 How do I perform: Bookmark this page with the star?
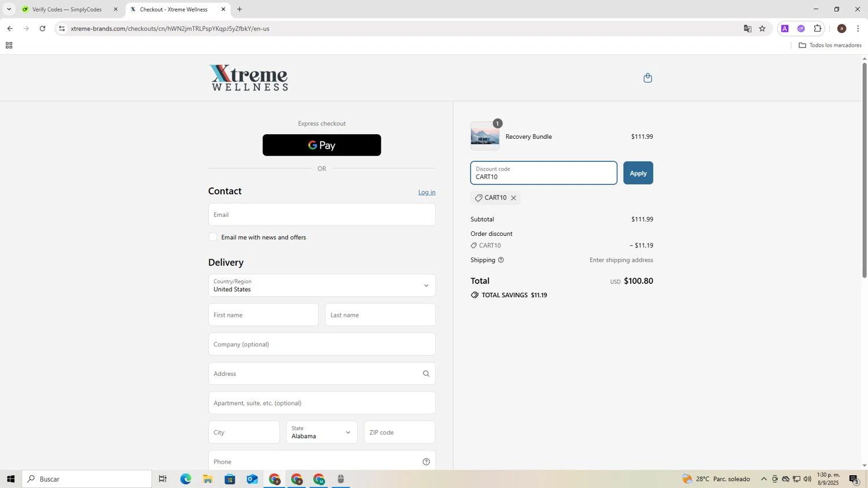[762, 28]
